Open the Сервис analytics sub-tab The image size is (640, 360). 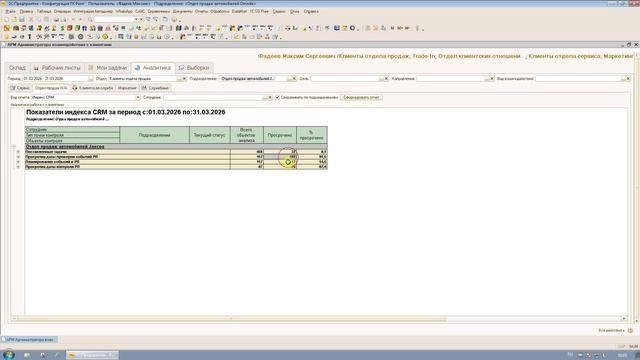coord(20,88)
